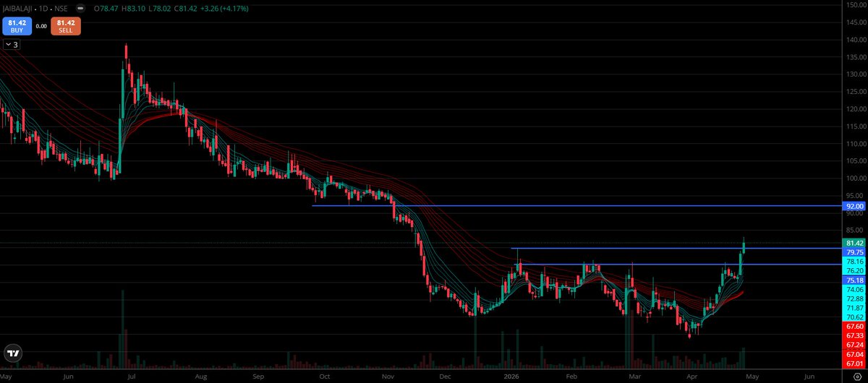Click the red 67.01 indicator label

[854, 363]
